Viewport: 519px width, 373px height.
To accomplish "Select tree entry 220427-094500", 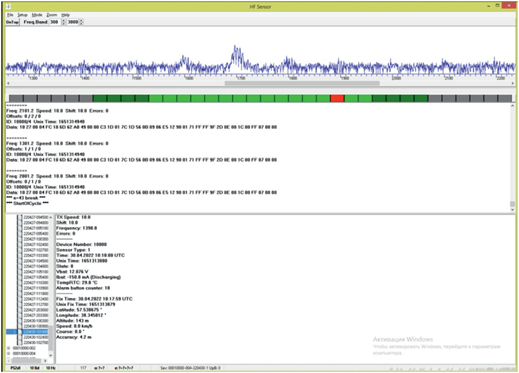I will (36, 217).
